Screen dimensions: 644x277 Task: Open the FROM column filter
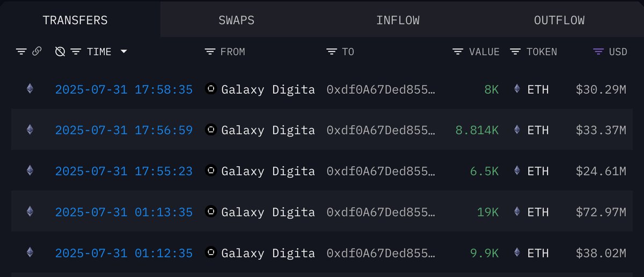[x=210, y=51]
